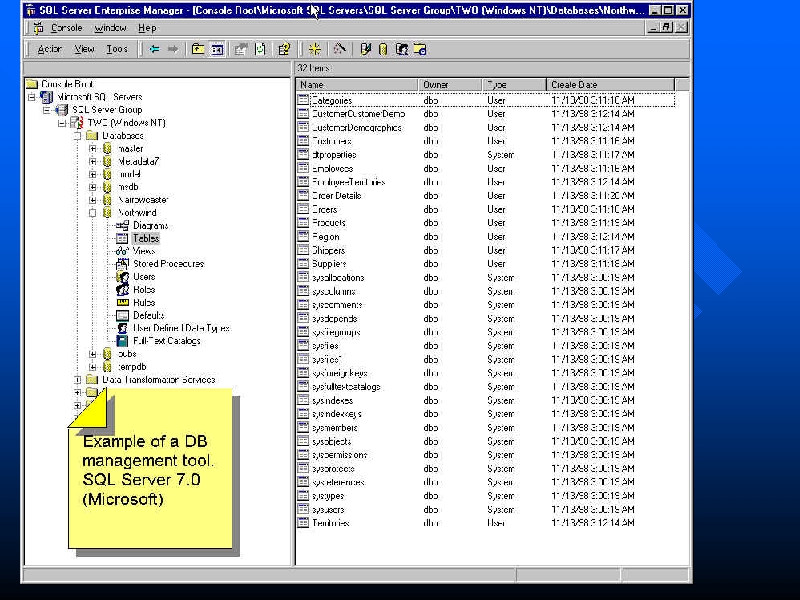Select the tempdb database in the tree
Screen dimensions: 800x600
132,367
